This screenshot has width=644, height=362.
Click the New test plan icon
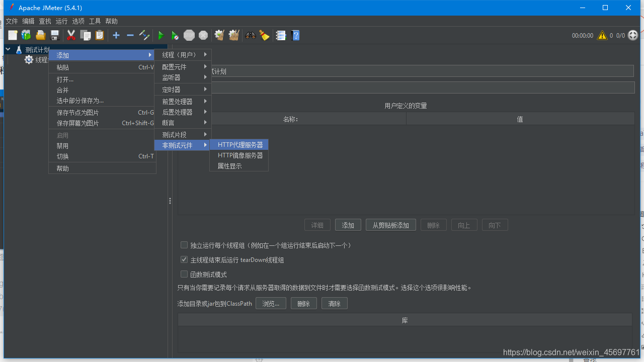(13, 35)
